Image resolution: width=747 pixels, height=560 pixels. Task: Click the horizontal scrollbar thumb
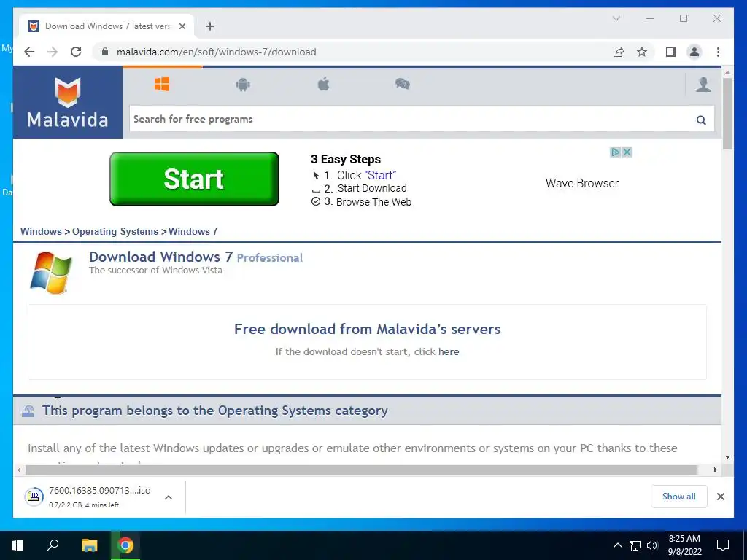pos(362,470)
